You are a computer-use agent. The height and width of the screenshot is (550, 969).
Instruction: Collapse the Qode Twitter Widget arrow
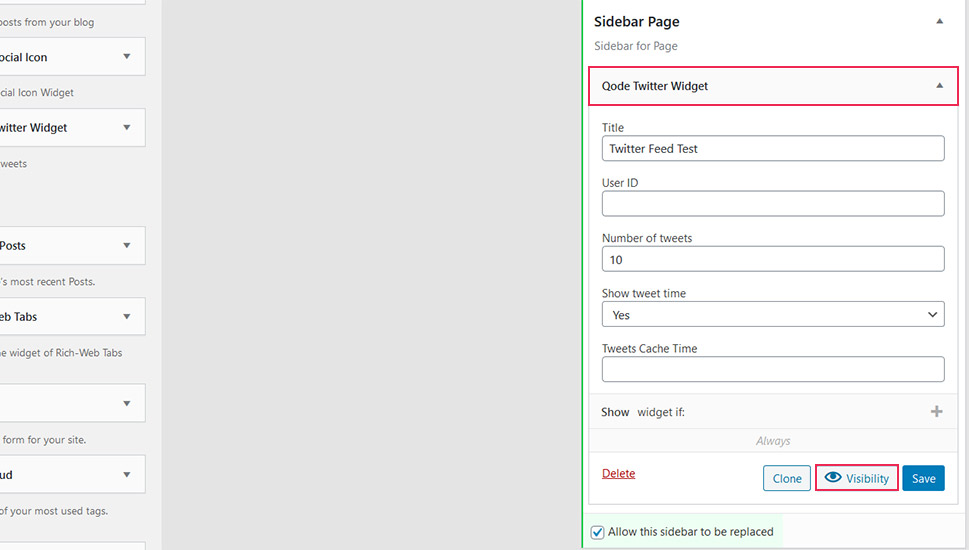[939, 86]
